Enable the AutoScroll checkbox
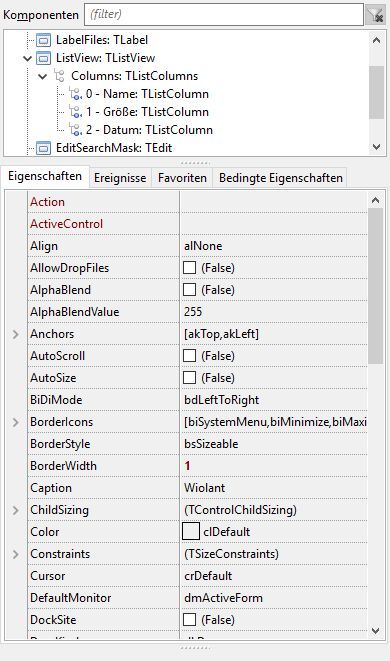 point(189,356)
